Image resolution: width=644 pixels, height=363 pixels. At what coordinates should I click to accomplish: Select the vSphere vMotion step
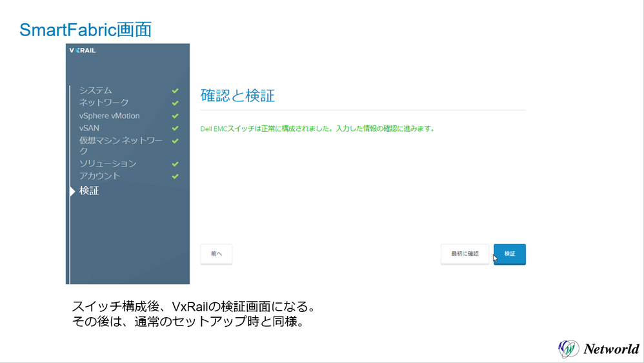[109, 116]
